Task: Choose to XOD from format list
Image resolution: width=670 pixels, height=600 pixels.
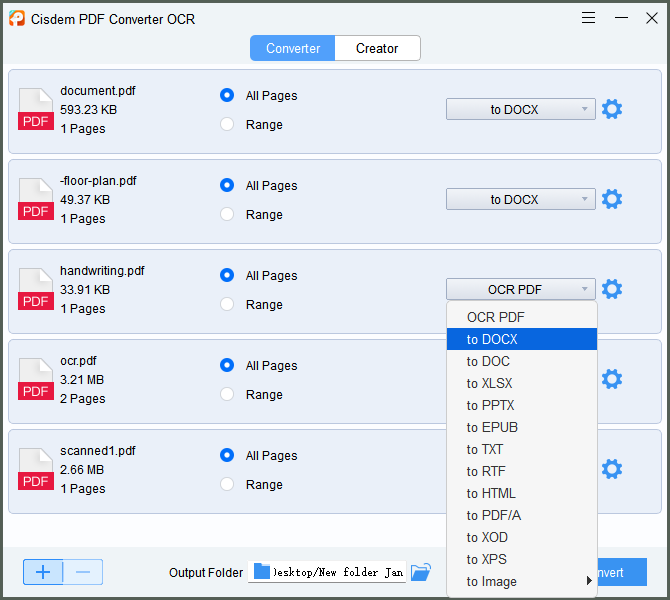Action: [x=522, y=537]
